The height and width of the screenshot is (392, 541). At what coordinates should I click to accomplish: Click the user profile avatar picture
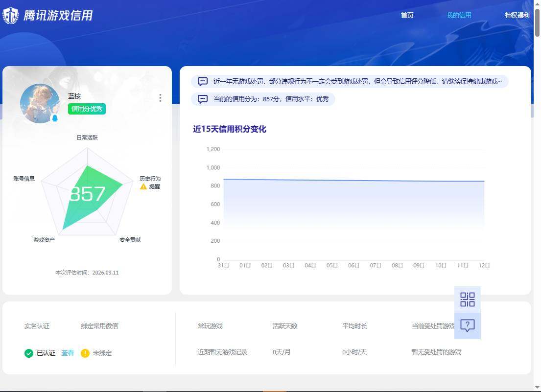(x=40, y=103)
